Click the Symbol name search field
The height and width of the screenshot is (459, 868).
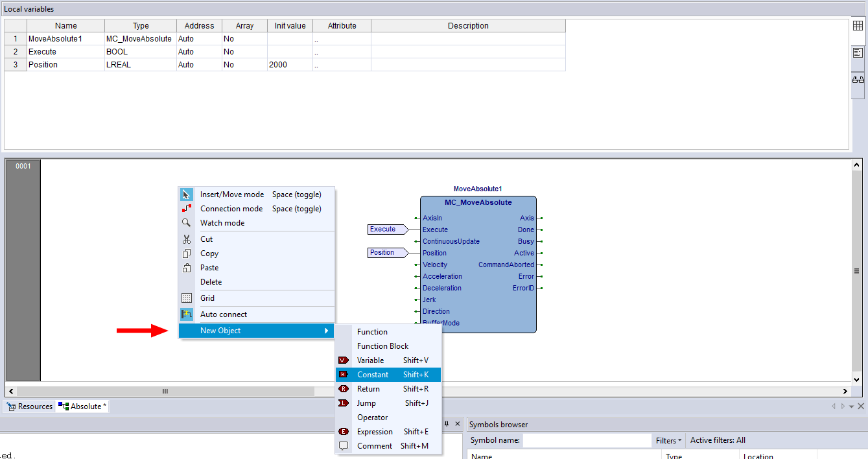point(587,441)
